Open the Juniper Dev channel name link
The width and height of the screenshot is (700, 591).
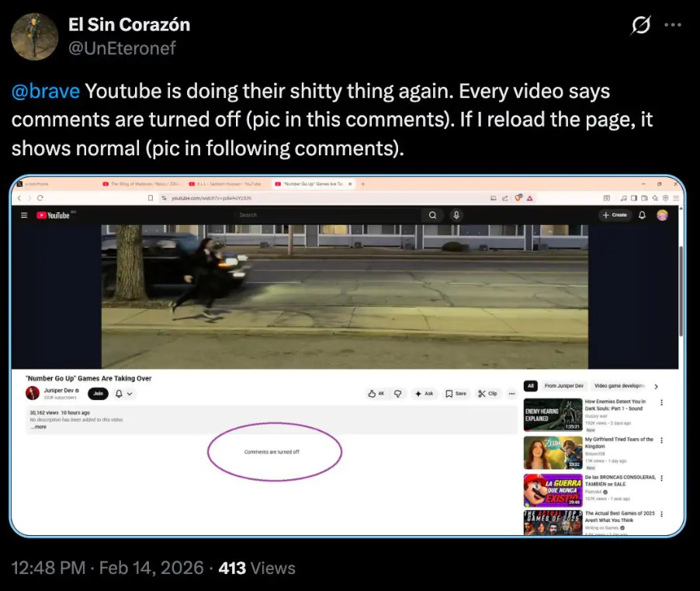[x=58, y=391]
